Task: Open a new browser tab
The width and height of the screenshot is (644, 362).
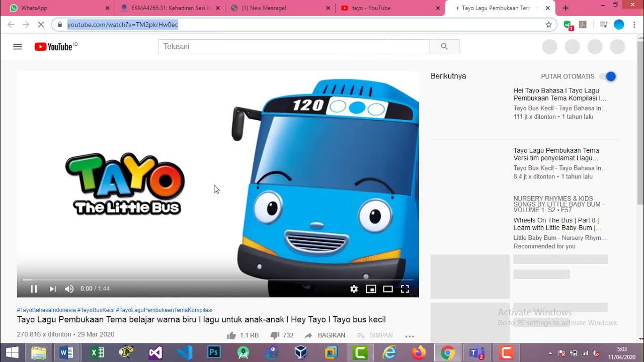Action: (x=566, y=8)
